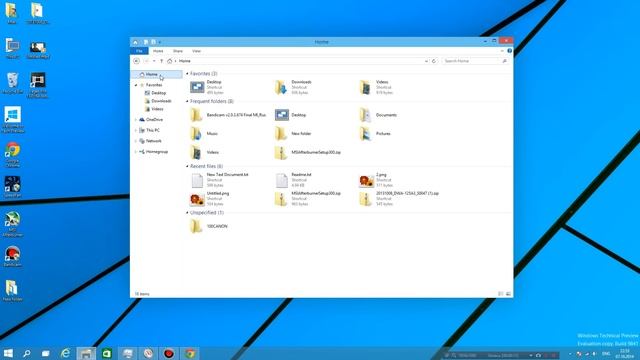Switch to the Home ribbon tab
Image resolution: width=640 pixels, height=360 pixels.
point(158,51)
